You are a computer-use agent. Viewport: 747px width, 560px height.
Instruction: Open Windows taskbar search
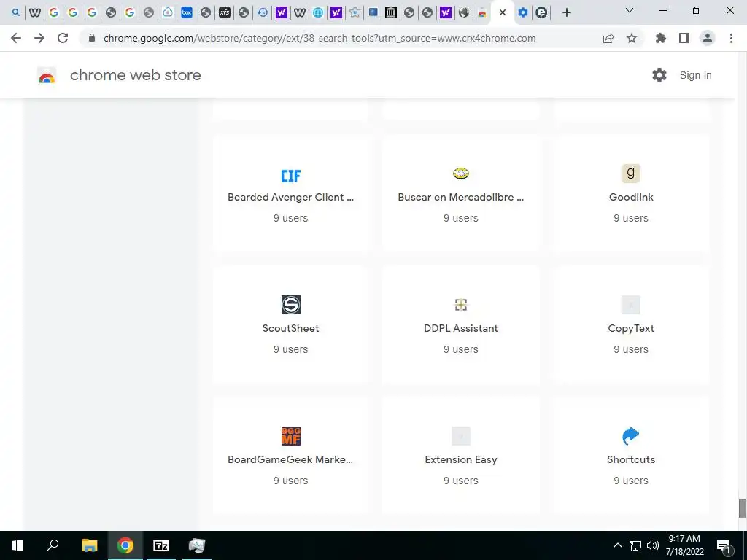[53, 545]
